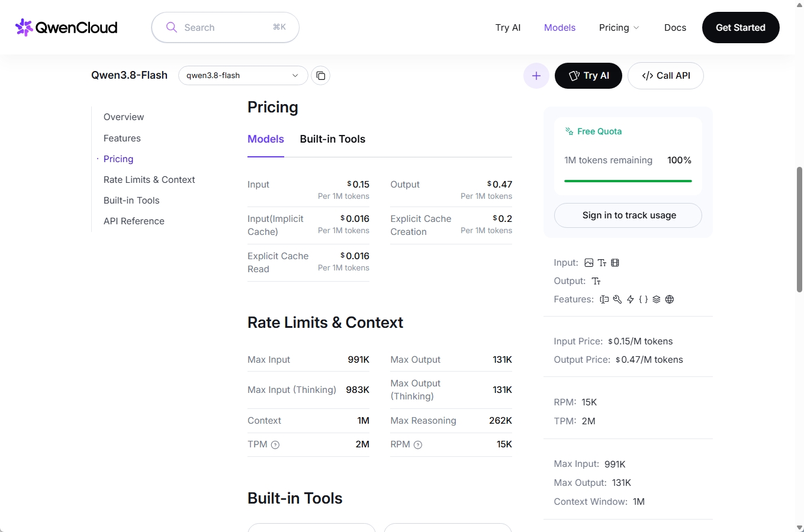This screenshot has height=532, width=804.
Task: Open the qwen3.8-flash model selector dropdown
Action: click(x=243, y=76)
